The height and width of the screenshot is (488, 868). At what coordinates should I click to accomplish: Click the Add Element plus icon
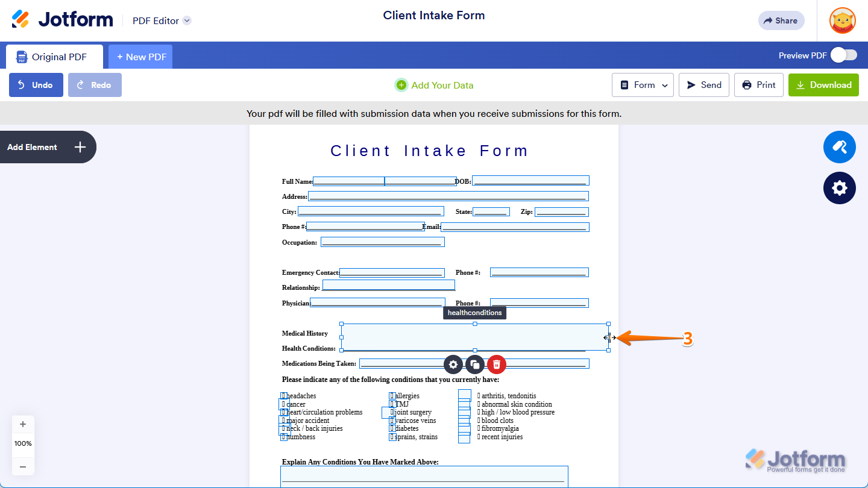coord(80,146)
